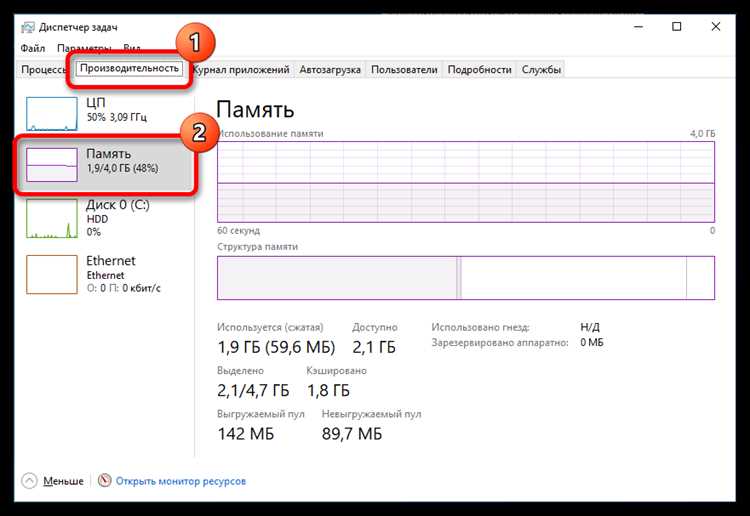Minimize the Диспетчер задач window

[639, 27]
